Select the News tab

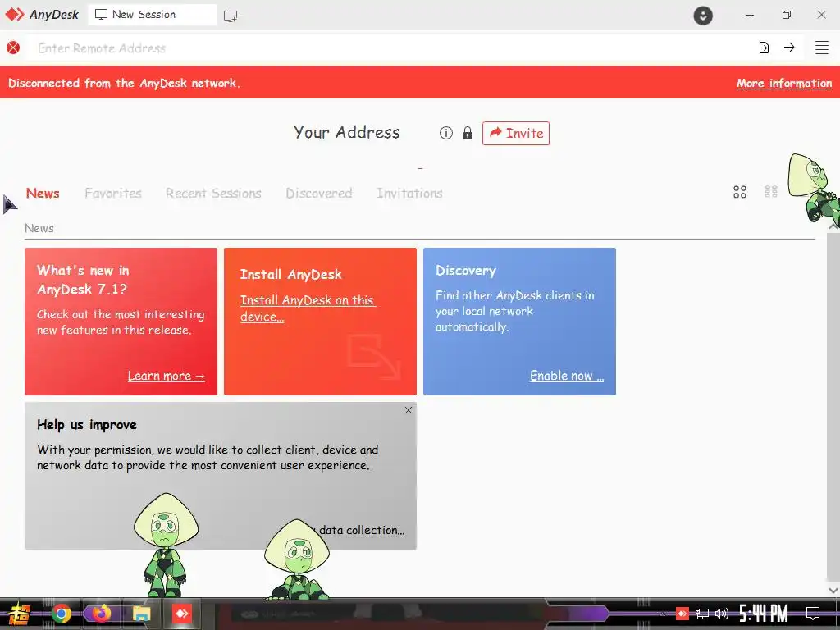point(43,193)
